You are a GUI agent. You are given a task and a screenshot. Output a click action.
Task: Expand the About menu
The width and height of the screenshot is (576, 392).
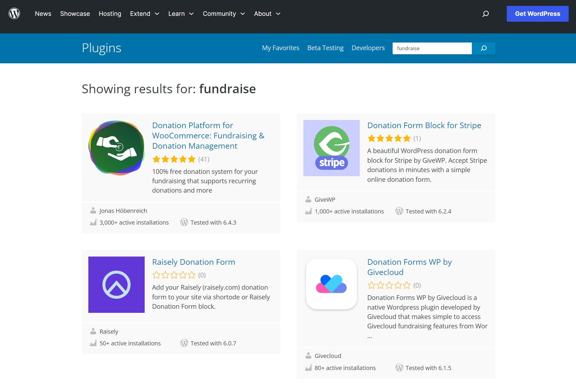tap(267, 14)
